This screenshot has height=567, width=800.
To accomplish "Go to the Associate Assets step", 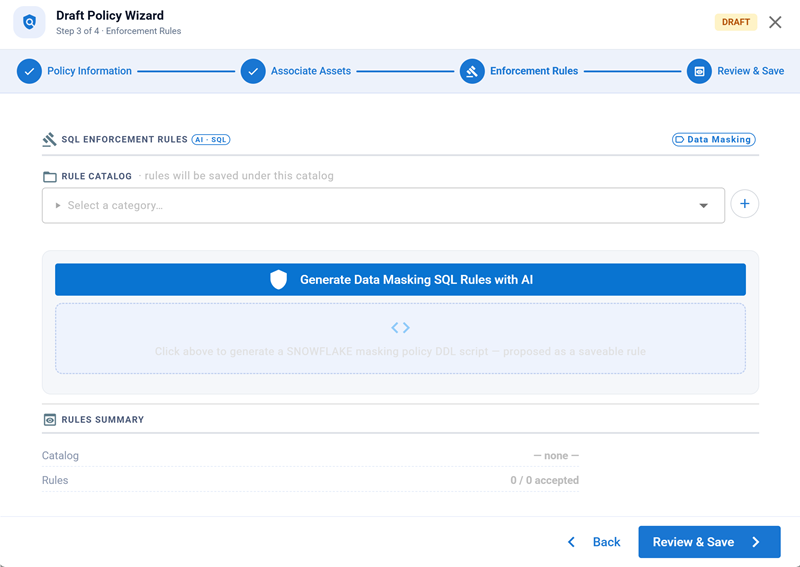I will click(311, 71).
